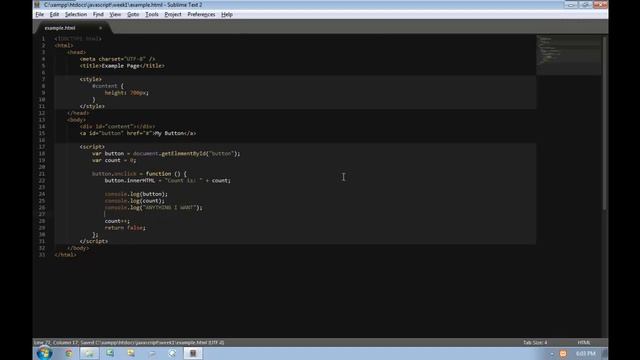Screen dimensions: 640x360
Task: Open the Find menu
Action: click(98, 14)
